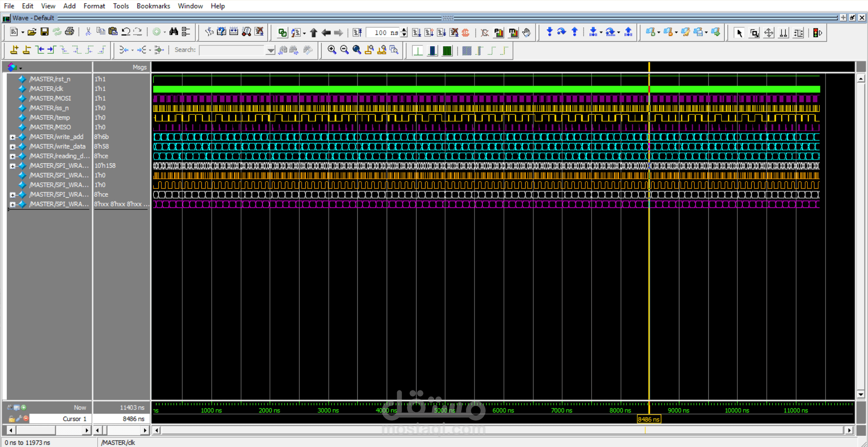This screenshot has width=868, height=447.
Task: Click the black left arrow toolbar icon
Action: 326,33
